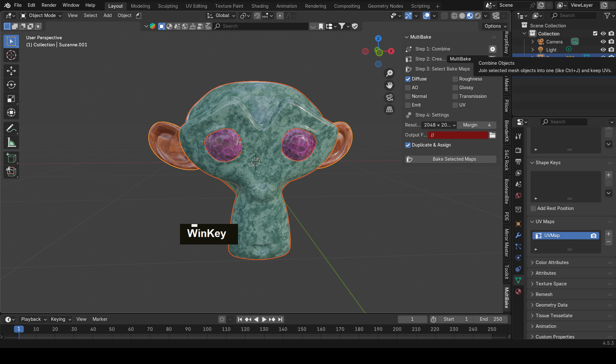Image resolution: width=616 pixels, height=364 pixels.
Task: Open the Keying popover
Action: (x=60, y=319)
